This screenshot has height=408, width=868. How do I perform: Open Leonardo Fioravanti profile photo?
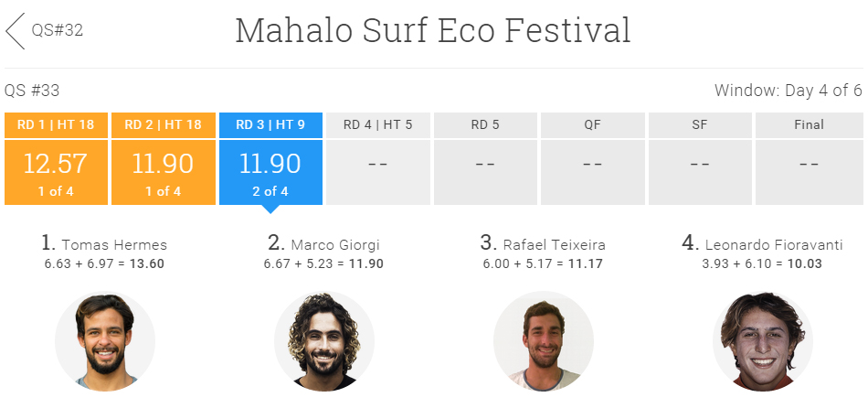tap(763, 342)
